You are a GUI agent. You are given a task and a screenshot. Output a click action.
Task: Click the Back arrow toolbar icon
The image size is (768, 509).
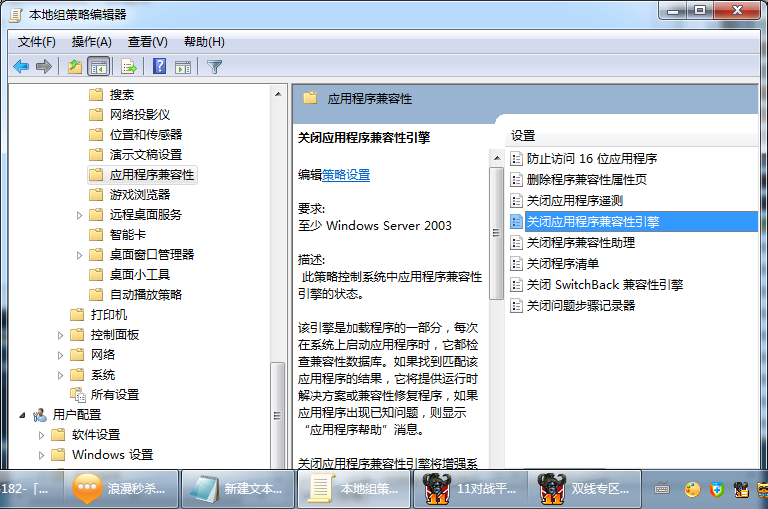click(x=21, y=66)
